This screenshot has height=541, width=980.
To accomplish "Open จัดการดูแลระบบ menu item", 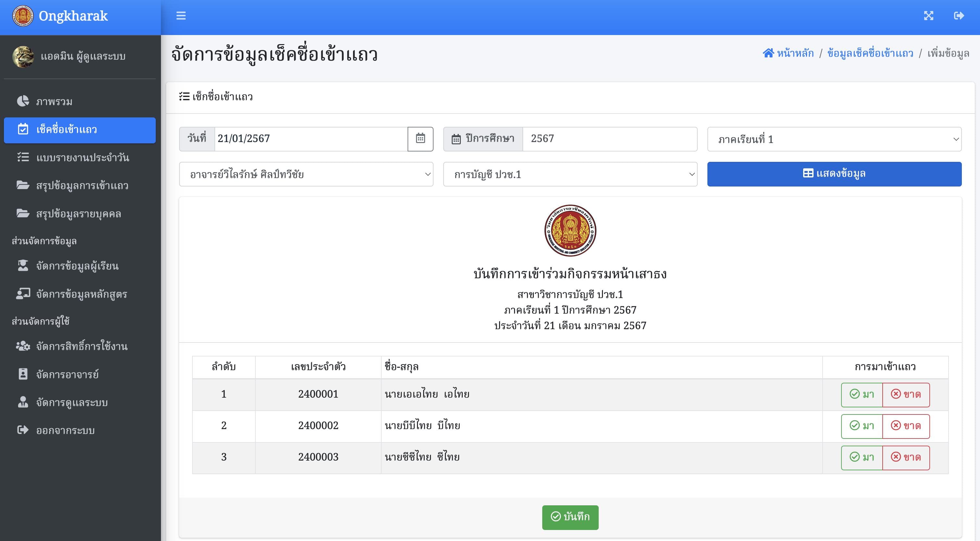I will [80, 402].
